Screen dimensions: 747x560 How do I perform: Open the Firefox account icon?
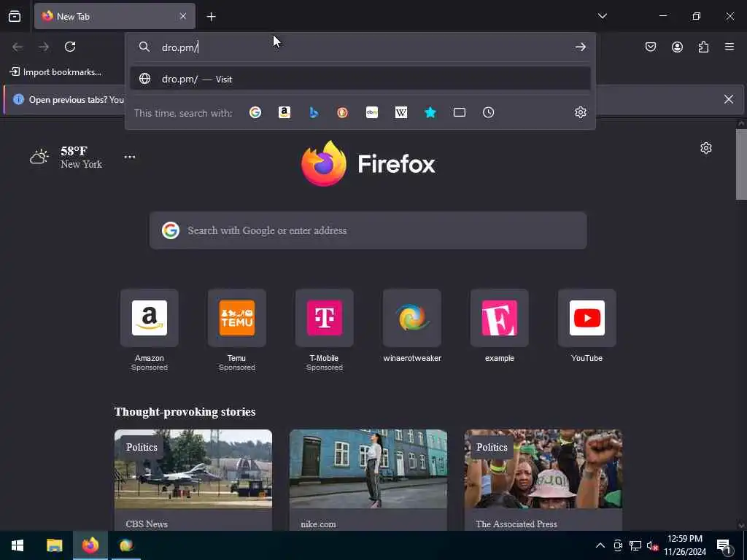click(677, 47)
